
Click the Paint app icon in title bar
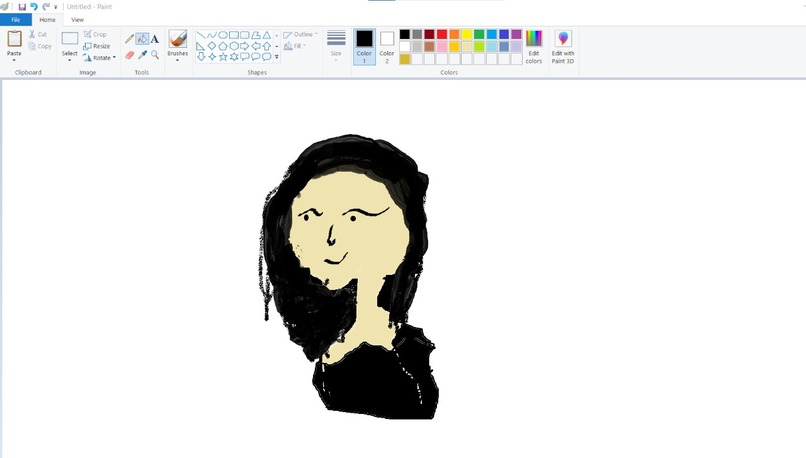point(5,7)
